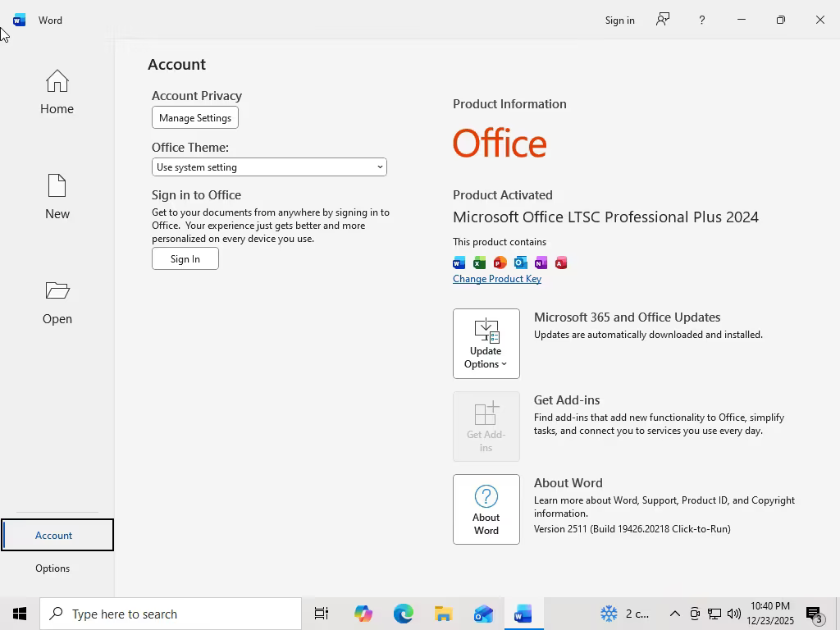The width and height of the screenshot is (840, 630).
Task: Open Help using the question mark icon
Action: click(x=702, y=21)
